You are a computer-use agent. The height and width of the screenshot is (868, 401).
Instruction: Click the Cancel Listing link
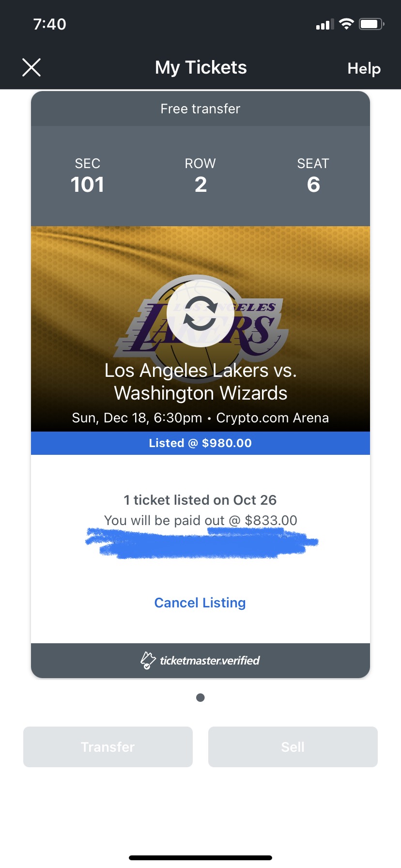(x=200, y=603)
